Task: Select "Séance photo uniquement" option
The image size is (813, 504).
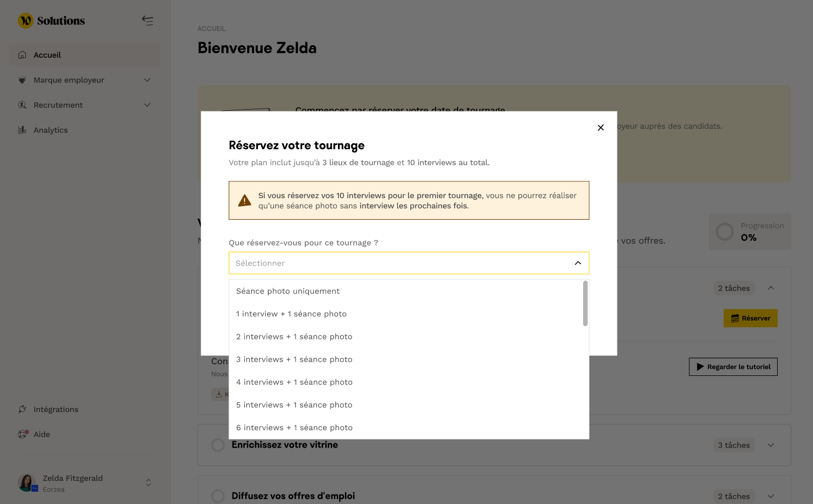Action: point(288,291)
